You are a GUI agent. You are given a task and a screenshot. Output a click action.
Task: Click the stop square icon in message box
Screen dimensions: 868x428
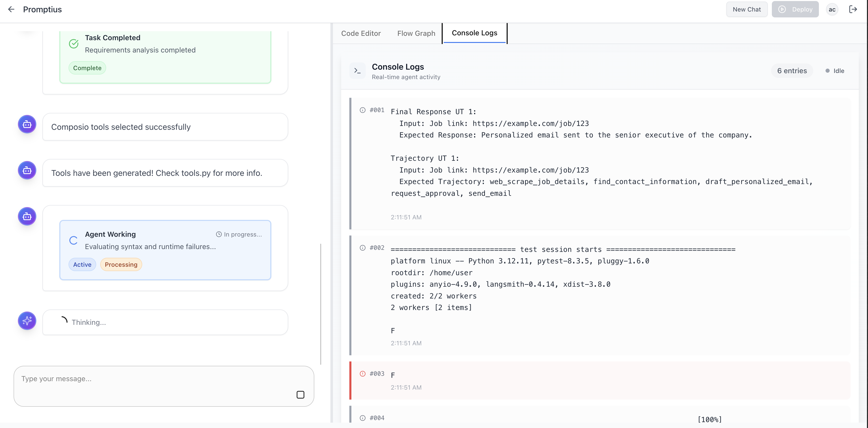[300, 395]
